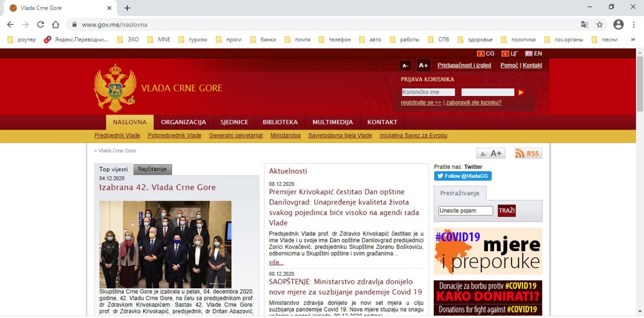Open the гос.органы bookmarks folder
Viewport: 644px width, 318px height.
(x=563, y=39)
